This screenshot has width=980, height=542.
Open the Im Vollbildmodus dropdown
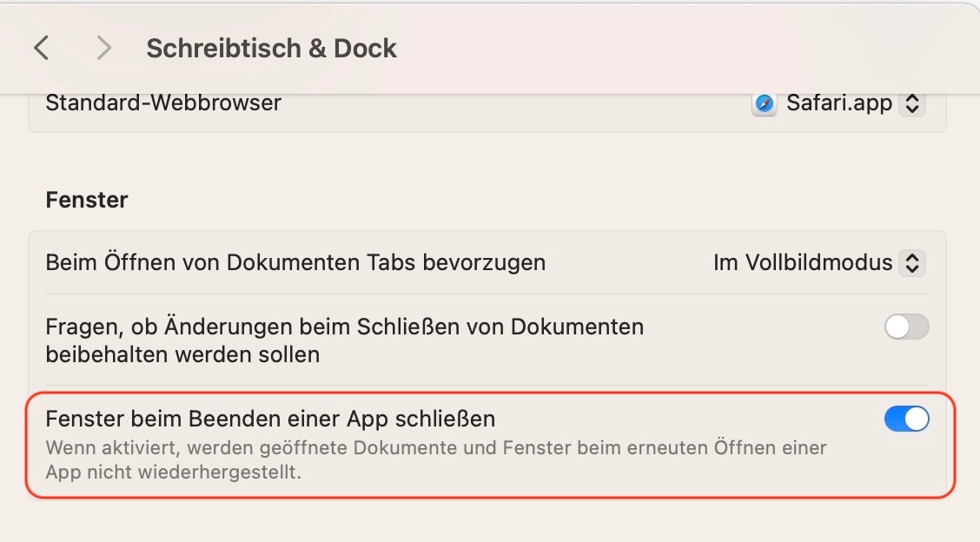(818, 262)
